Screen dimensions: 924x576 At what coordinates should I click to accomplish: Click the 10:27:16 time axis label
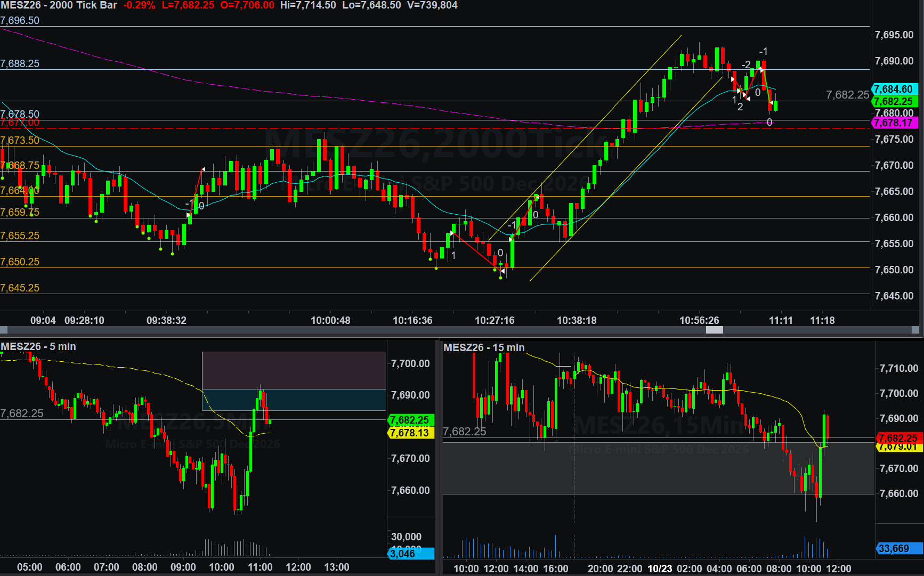[495, 321]
